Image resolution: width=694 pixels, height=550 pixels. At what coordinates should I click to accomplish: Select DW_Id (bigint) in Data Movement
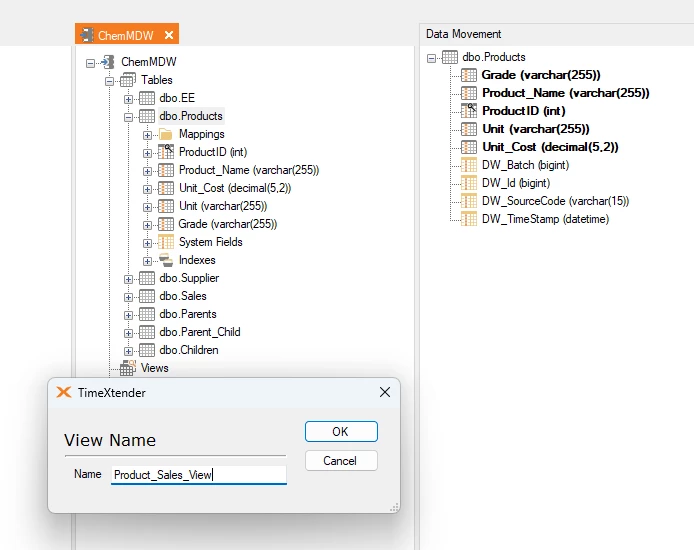point(516,183)
